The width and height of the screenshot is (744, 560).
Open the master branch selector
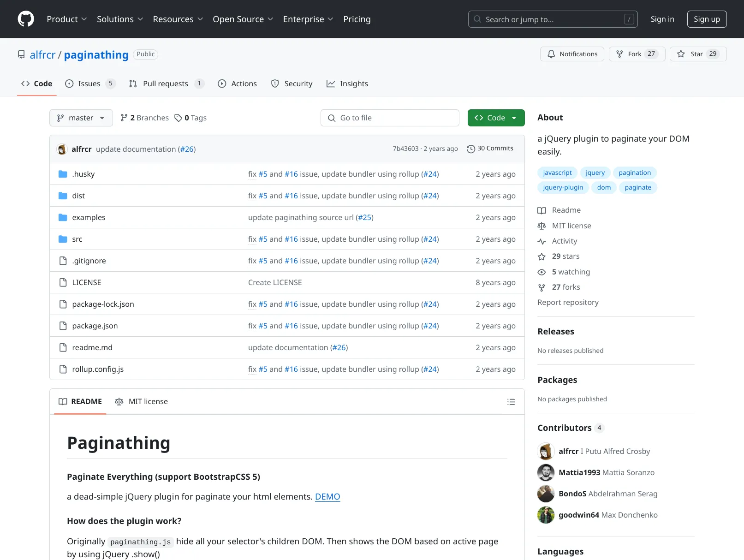pyautogui.click(x=81, y=118)
